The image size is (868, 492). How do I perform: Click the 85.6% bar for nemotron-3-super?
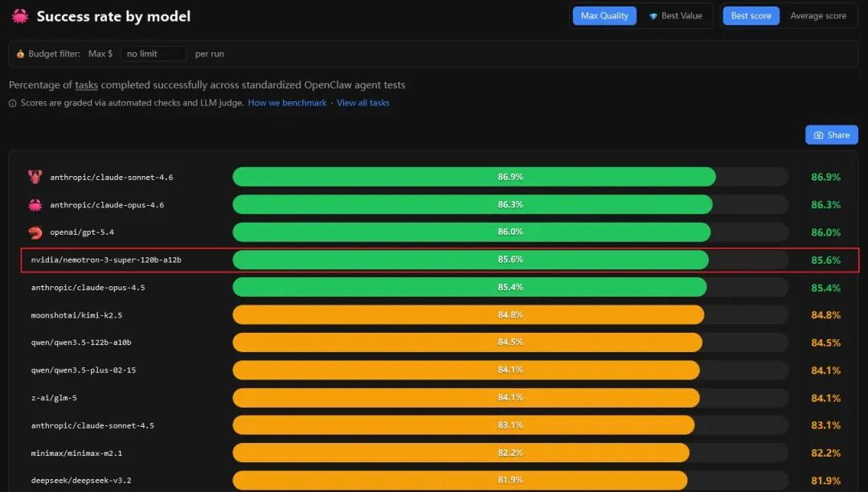[470, 260]
